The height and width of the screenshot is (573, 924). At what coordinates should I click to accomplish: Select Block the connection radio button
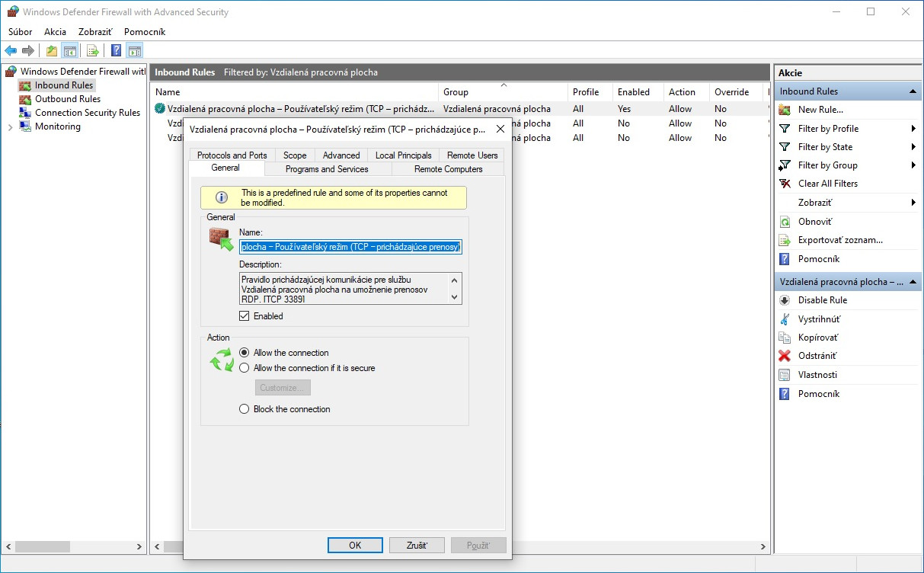(x=245, y=409)
